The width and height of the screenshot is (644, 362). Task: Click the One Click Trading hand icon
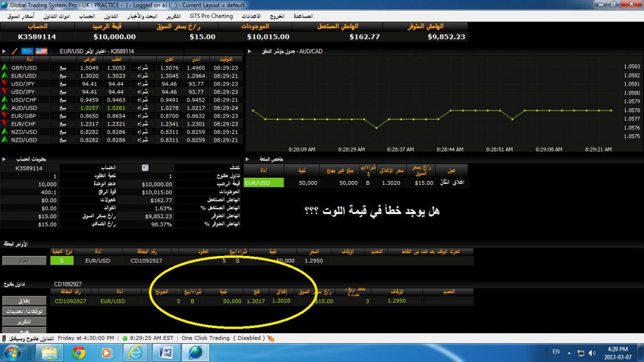(271, 338)
